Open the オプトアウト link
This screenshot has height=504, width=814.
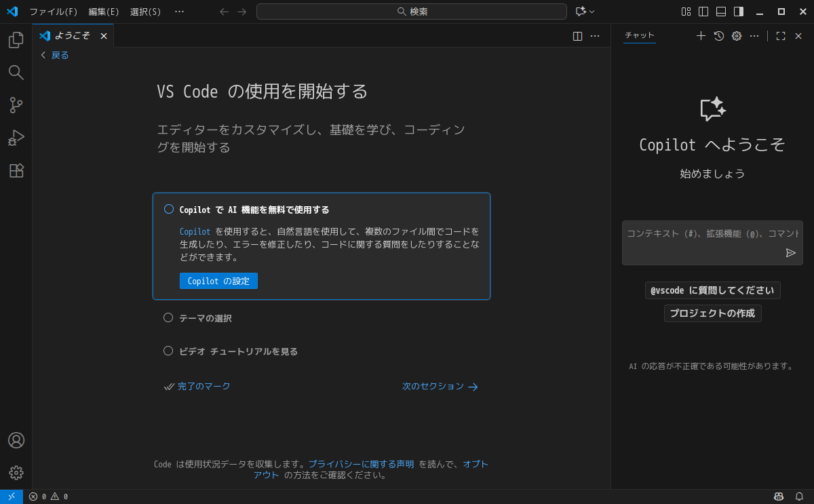click(475, 464)
